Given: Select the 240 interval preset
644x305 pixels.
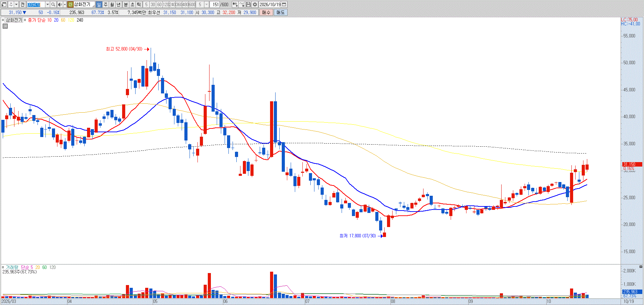Looking at the screenshot, I should pyautogui.click(x=172, y=4).
